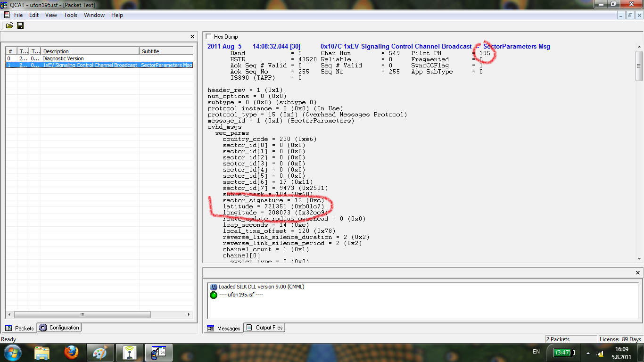The width and height of the screenshot is (644, 362).
Task: Show hidden tray icons arrow
Action: [588, 353]
